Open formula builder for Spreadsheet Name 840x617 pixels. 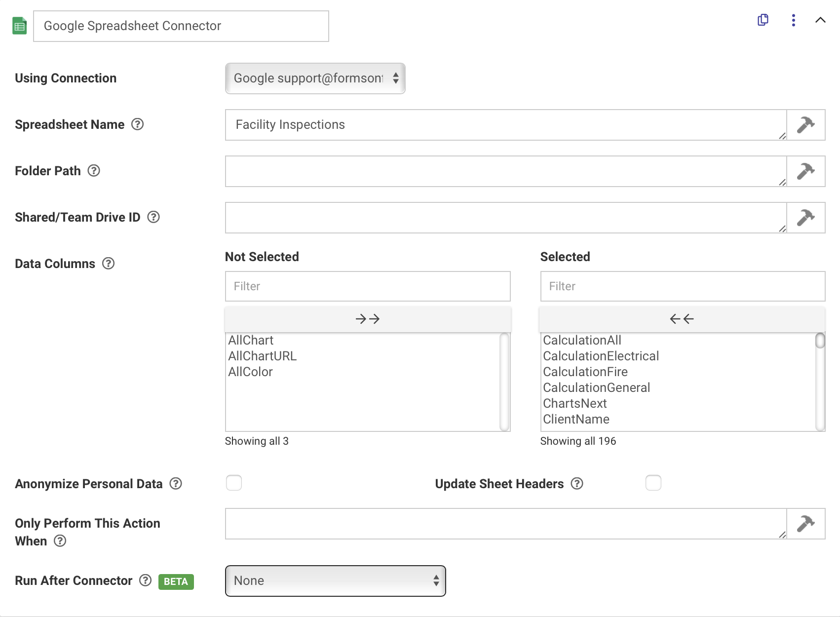(805, 125)
